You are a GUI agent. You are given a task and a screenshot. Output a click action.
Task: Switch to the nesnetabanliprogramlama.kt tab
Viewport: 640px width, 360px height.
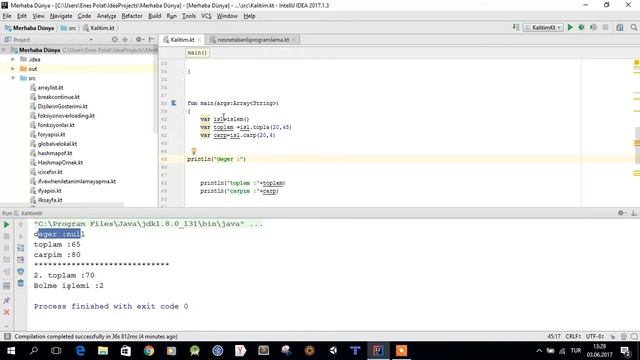253,40
